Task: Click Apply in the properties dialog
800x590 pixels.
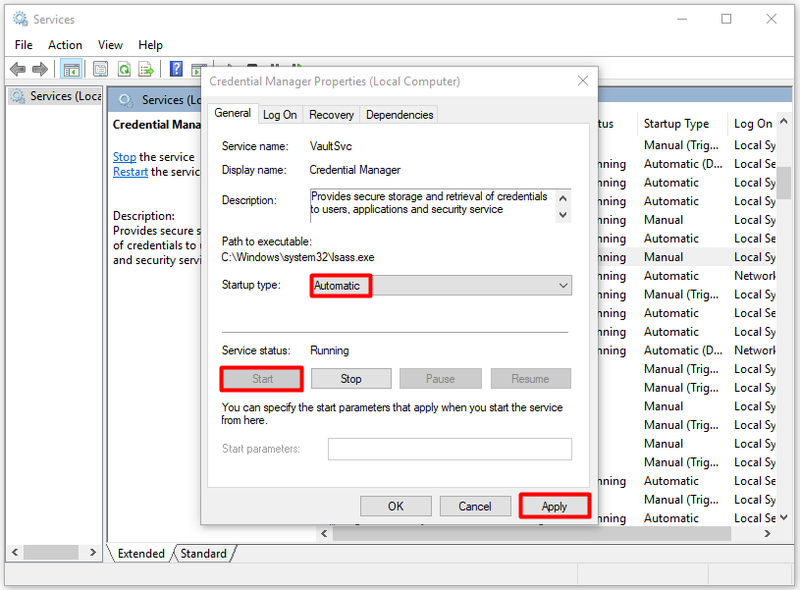Action: 555,506
